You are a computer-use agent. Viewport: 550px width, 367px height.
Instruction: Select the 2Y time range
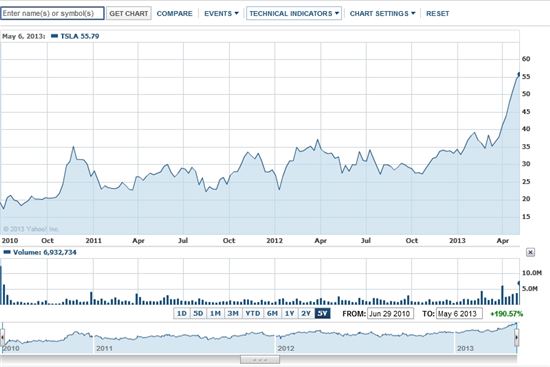pyautogui.click(x=306, y=313)
